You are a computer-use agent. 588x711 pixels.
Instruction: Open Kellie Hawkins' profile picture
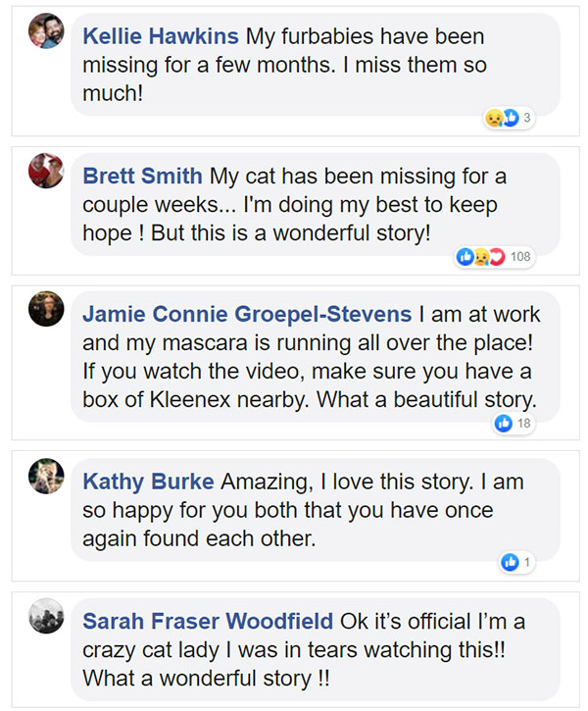pyautogui.click(x=46, y=31)
